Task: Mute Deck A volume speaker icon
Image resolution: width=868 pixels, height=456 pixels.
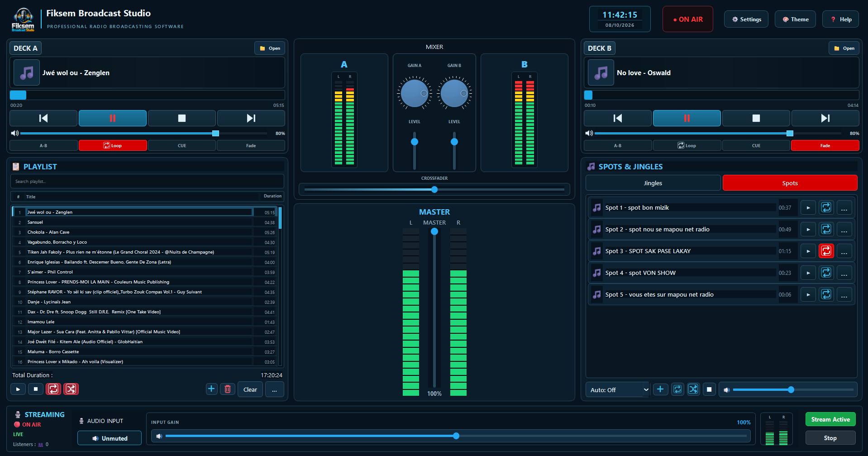Action: (x=15, y=133)
